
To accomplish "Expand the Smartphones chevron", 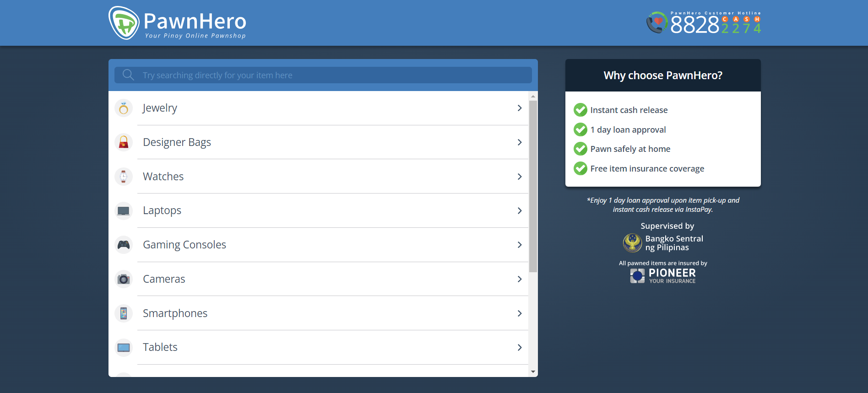I will point(520,313).
